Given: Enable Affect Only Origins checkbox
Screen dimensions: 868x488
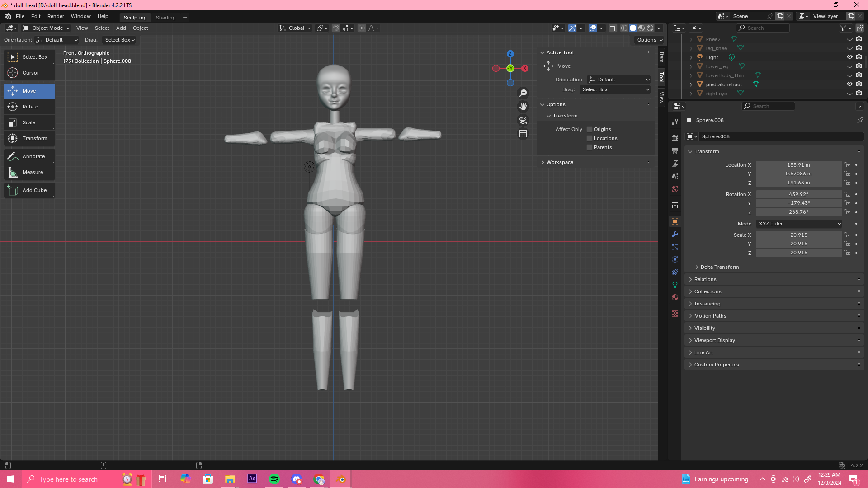Looking at the screenshot, I should click(x=590, y=129).
